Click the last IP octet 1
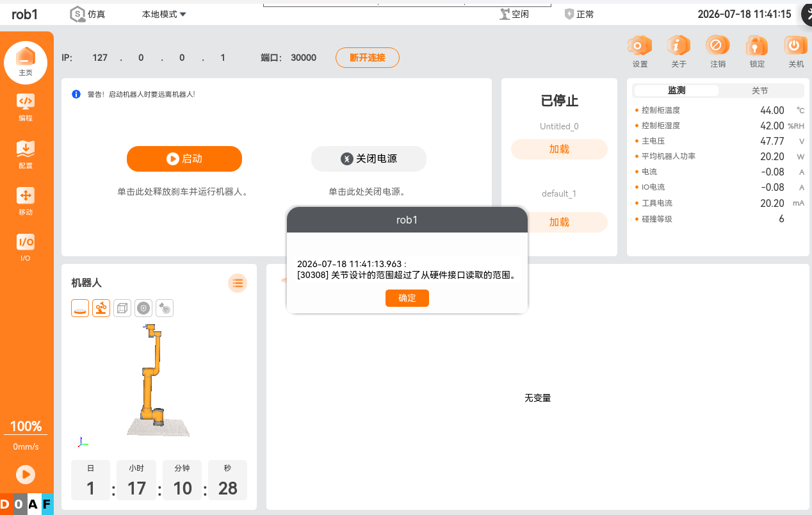 click(x=223, y=58)
